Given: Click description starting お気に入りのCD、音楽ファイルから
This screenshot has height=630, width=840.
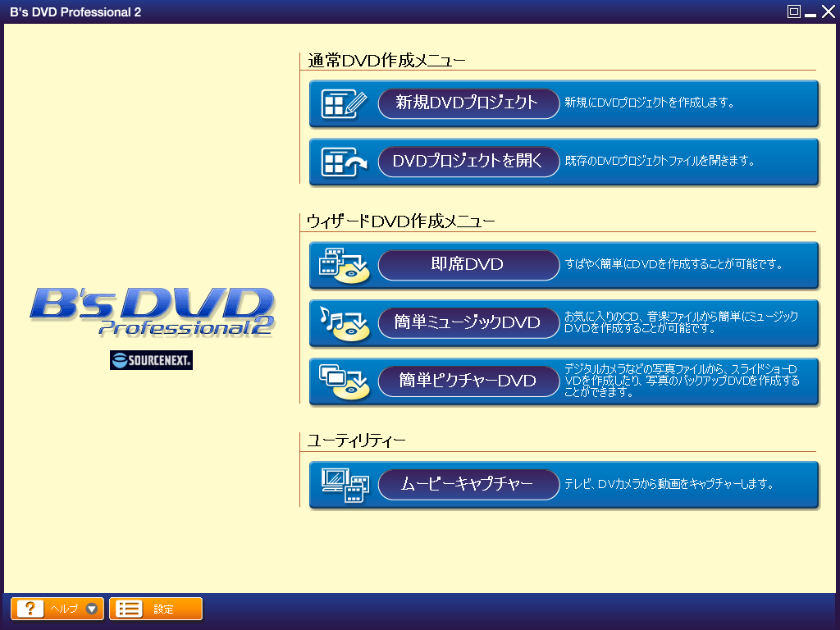Looking at the screenshot, I should (682, 322).
